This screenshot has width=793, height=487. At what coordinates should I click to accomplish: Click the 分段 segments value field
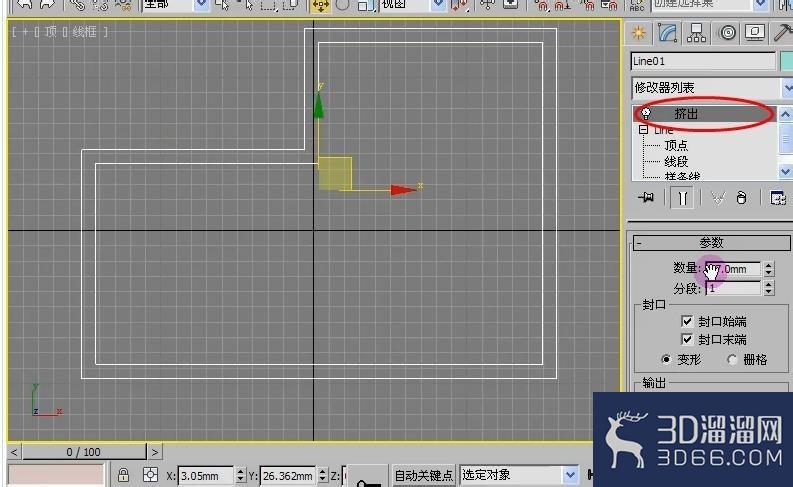(733, 288)
